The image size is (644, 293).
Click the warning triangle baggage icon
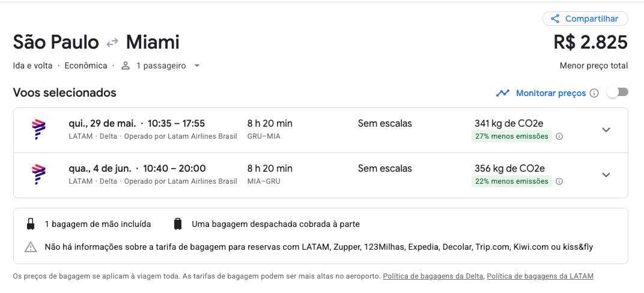(x=31, y=247)
